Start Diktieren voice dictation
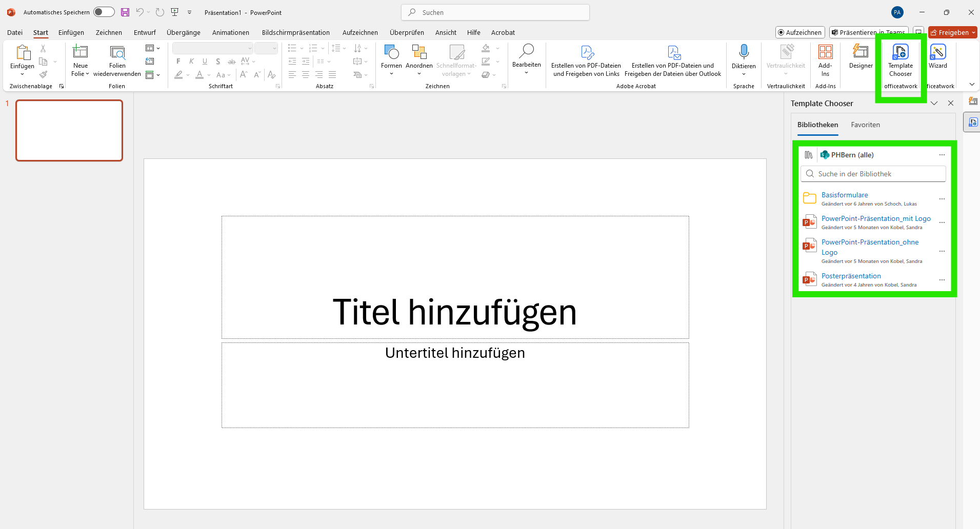The height and width of the screenshot is (529, 980). pyautogui.click(x=744, y=56)
